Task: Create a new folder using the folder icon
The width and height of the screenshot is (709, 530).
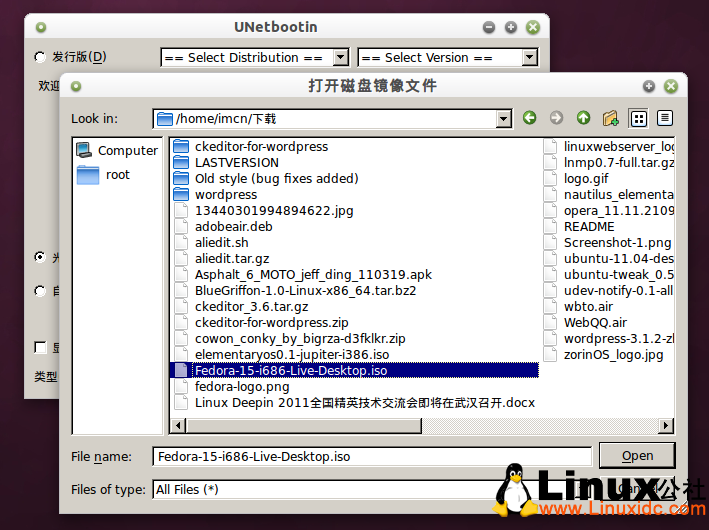Action: click(610, 118)
